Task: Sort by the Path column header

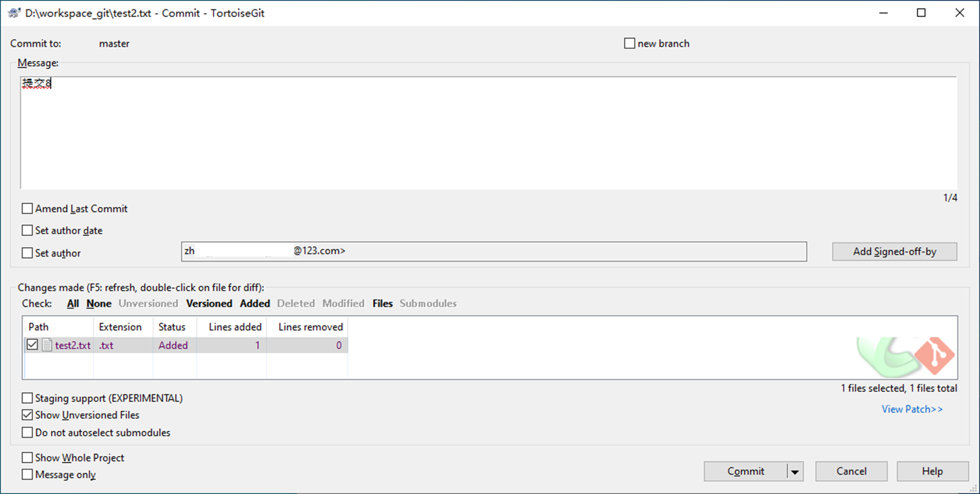Action: coord(59,327)
